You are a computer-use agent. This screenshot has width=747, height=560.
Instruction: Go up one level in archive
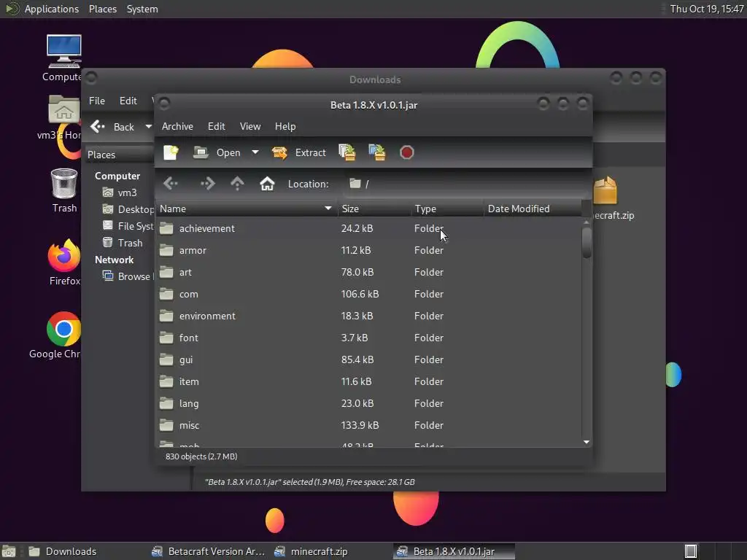[237, 184]
